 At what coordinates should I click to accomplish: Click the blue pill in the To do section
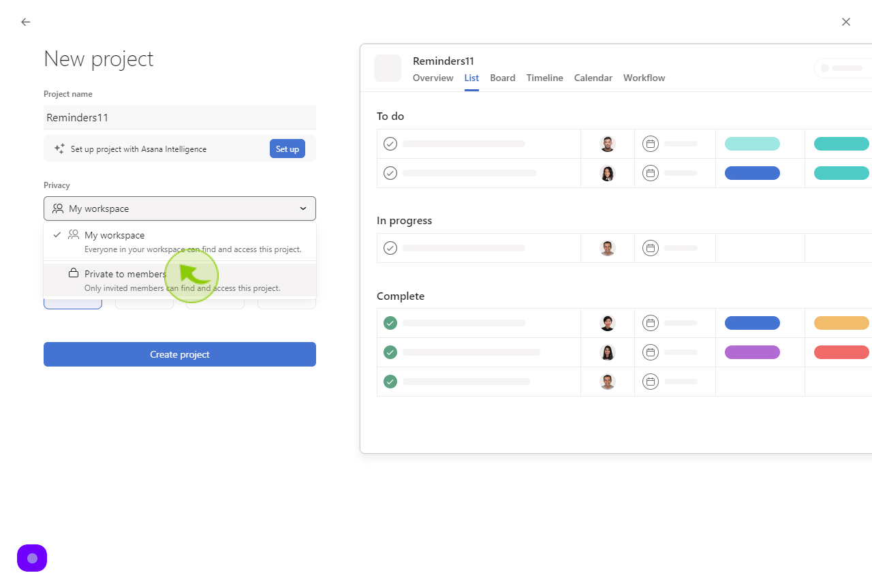point(752,173)
